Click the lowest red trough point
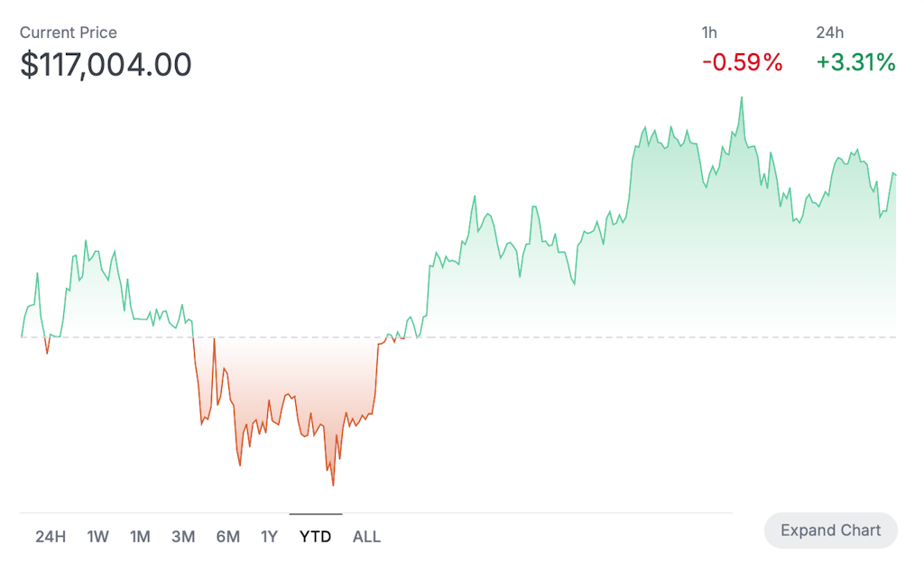 click(333, 485)
